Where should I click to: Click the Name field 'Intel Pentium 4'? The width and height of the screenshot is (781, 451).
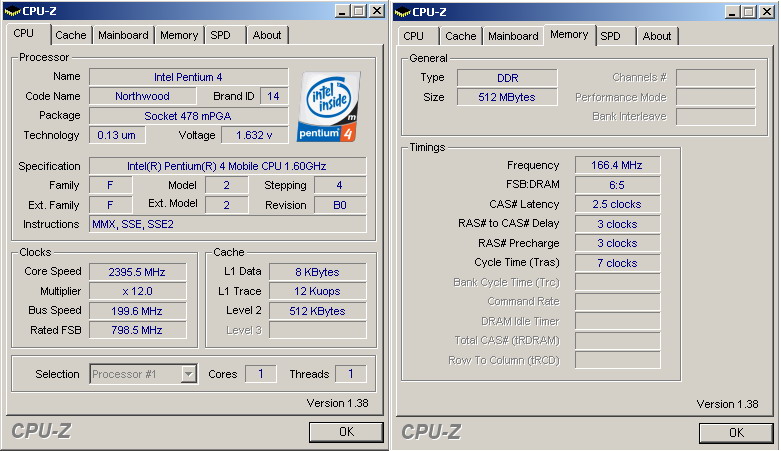click(x=188, y=77)
